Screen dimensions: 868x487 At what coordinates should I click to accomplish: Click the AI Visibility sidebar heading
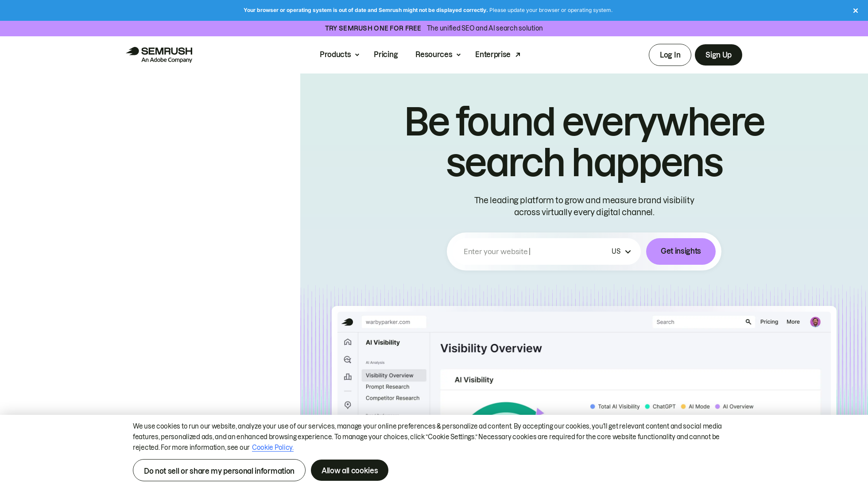click(383, 343)
